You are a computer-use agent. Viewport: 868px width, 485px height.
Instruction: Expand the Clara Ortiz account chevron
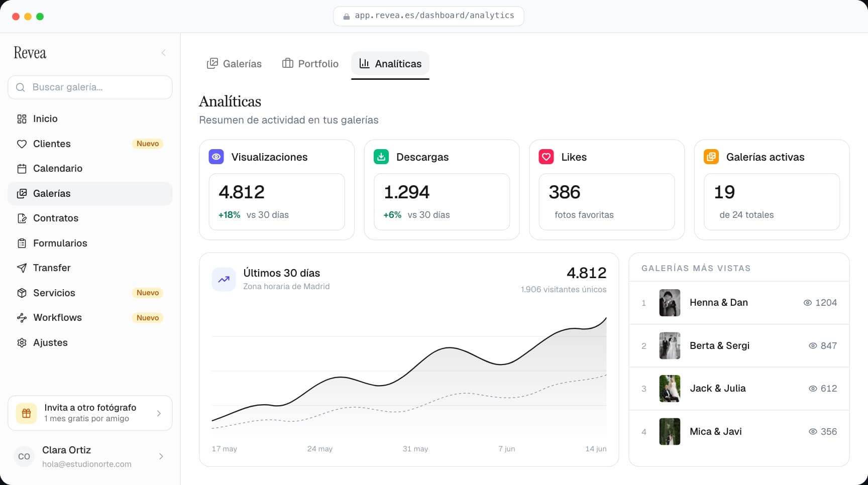tap(161, 456)
